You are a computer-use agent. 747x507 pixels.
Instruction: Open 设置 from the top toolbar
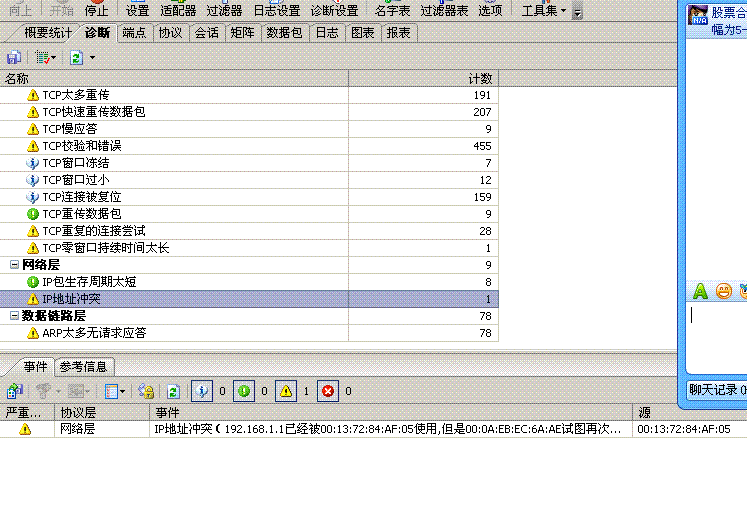pyautogui.click(x=137, y=10)
